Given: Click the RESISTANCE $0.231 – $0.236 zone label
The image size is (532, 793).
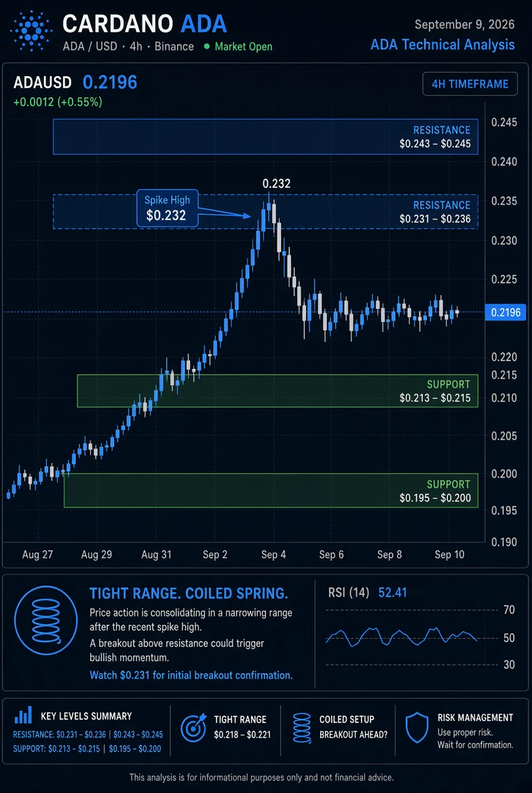Looking at the screenshot, I should coord(435,212).
